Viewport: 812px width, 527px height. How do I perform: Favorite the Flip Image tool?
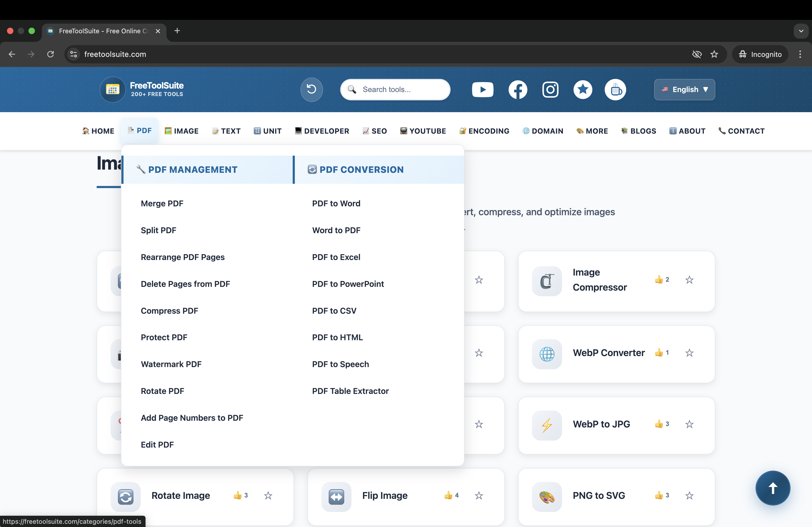[479, 496]
